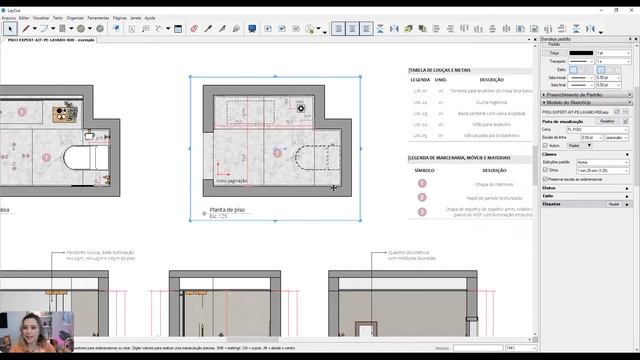
Task: Open the Raster render mode dropdown
Action: click(x=579, y=145)
